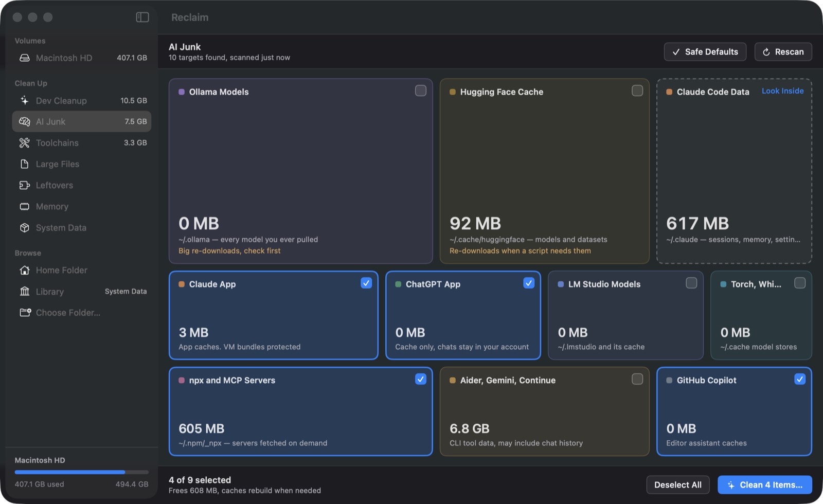Screen dimensions: 823x504
Task: Tick the Hugging Face Cache checkbox
Action: [637, 91]
